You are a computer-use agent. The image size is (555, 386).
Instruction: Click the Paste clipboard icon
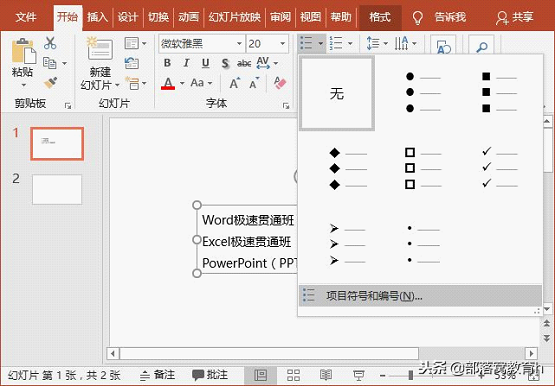23,52
